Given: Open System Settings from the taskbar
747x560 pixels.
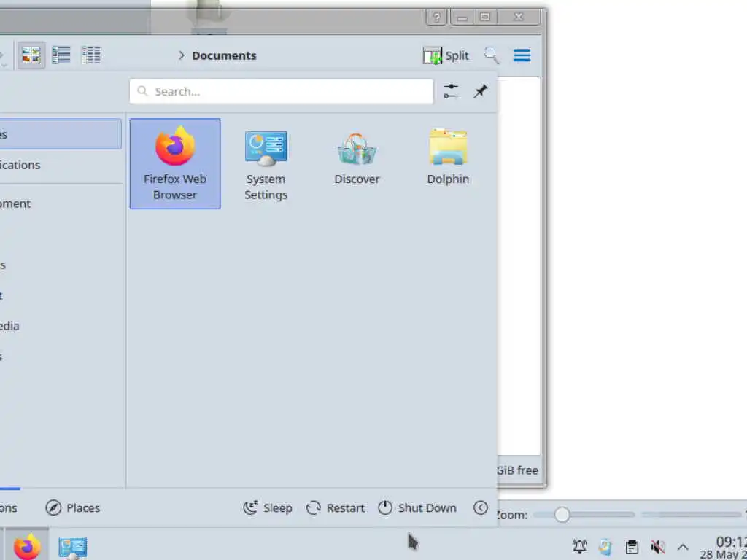Looking at the screenshot, I should coord(72,545).
